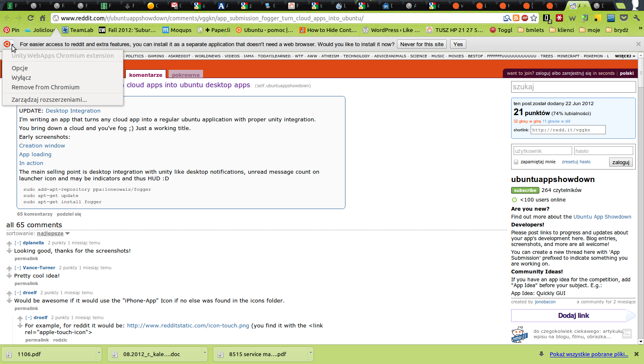Click the 'zaloguj' login button
Image resolution: width=644 pixels, height=364 pixels.
pos(621,162)
